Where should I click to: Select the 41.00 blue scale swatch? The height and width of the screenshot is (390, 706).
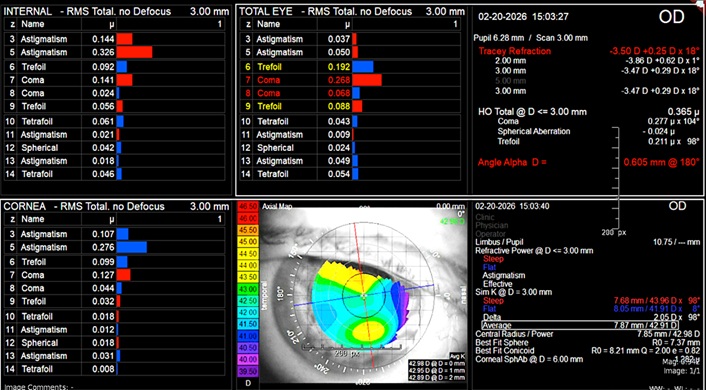[247, 336]
